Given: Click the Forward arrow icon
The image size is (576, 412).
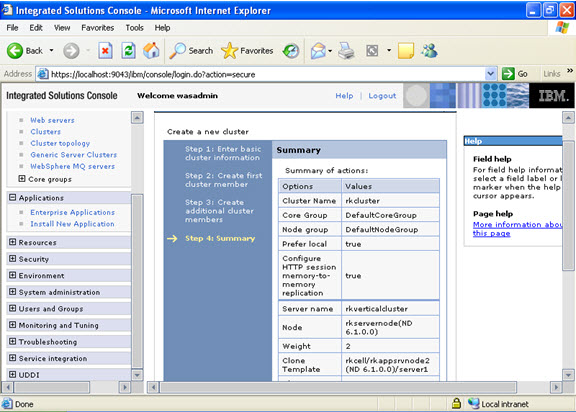Looking at the screenshot, I should click(71, 51).
